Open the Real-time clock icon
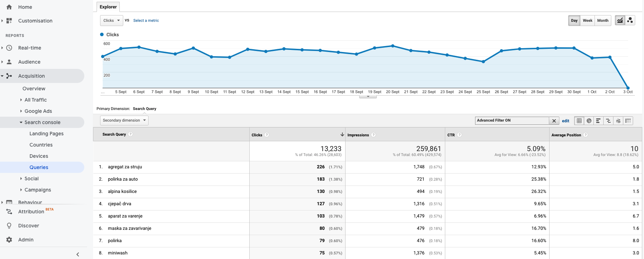The height and width of the screenshot is (259, 644). coord(9,48)
